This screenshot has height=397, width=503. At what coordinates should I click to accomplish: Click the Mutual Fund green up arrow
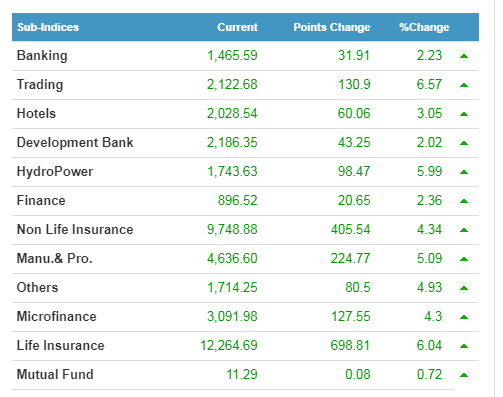464,375
